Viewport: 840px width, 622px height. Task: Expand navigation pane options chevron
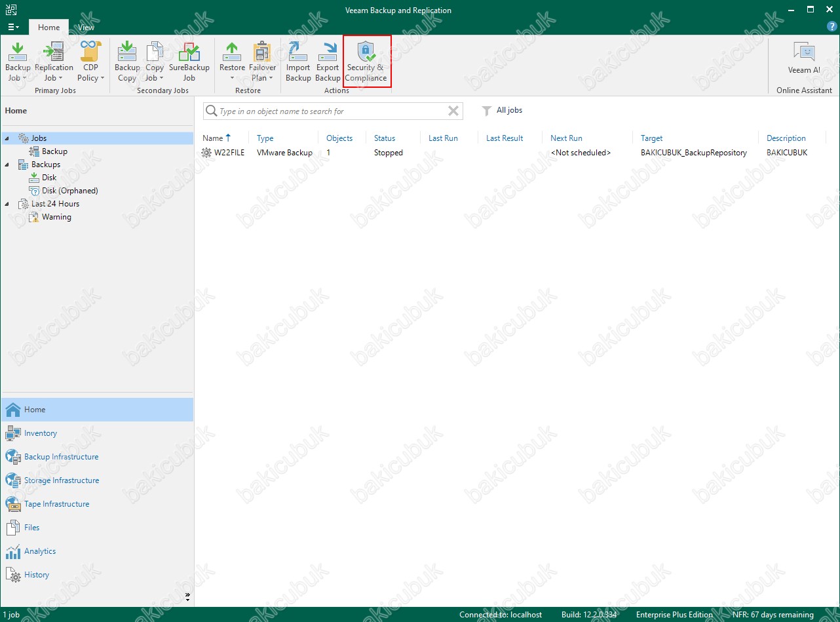coord(187,596)
